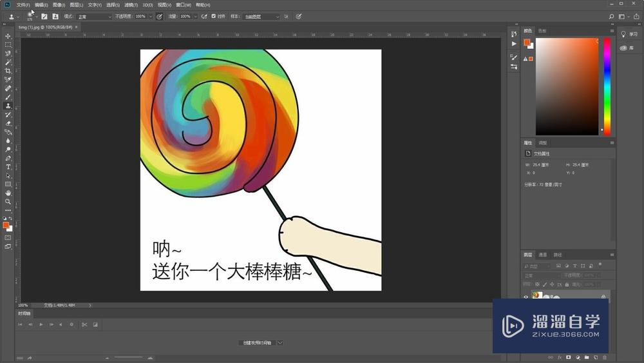Open History panel icon in collapsed dock

pos(514,34)
